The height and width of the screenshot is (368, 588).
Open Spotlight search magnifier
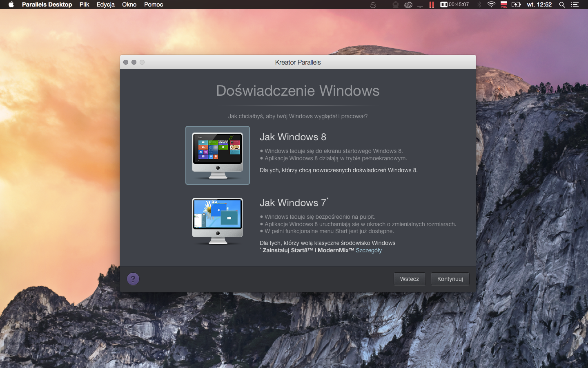pyautogui.click(x=562, y=4)
